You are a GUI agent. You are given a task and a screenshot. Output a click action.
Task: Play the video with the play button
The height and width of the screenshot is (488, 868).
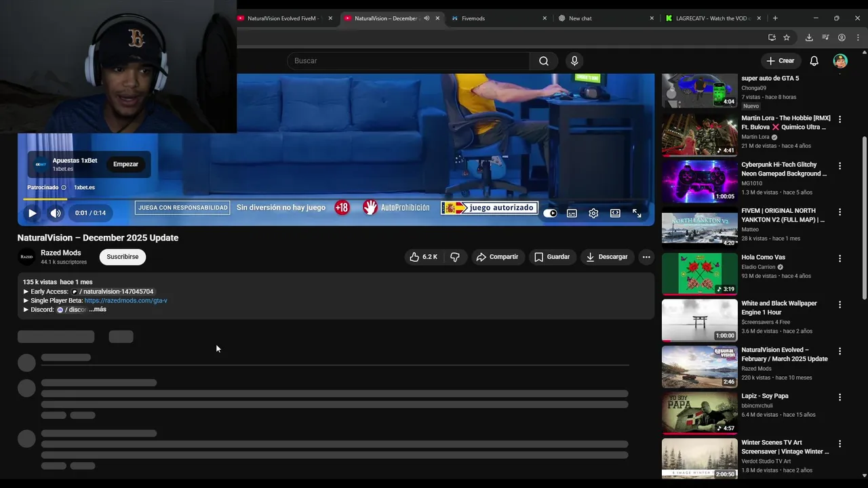(32, 213)
